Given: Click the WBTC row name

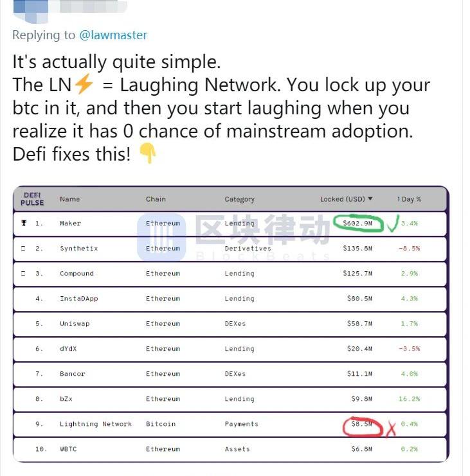Looking at the screenshot, I should [68, 449].
